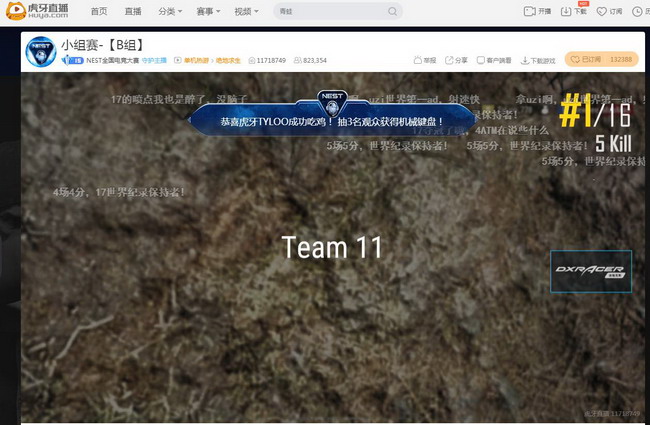Click the NEST streamer avatar

point(40,52)
